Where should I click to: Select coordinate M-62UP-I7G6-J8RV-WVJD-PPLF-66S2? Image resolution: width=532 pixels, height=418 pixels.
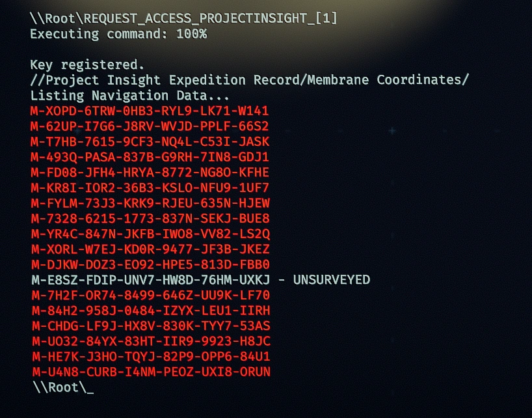coord(150,126)
